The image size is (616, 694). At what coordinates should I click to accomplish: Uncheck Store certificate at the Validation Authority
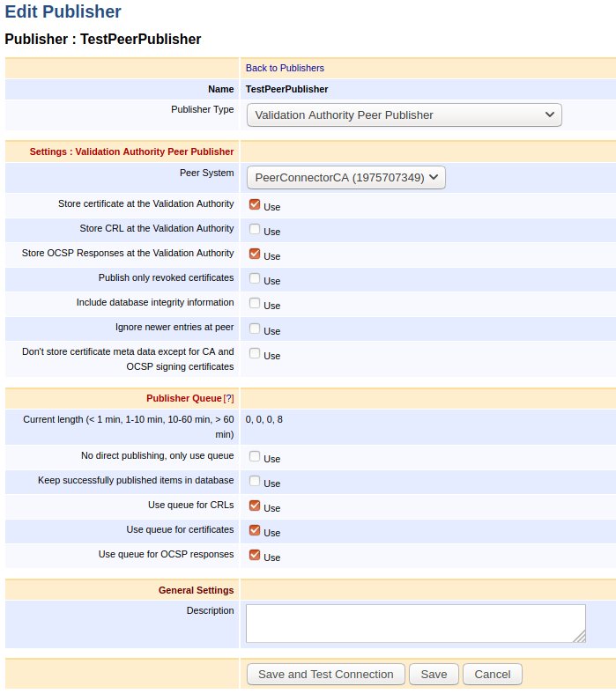255,204
